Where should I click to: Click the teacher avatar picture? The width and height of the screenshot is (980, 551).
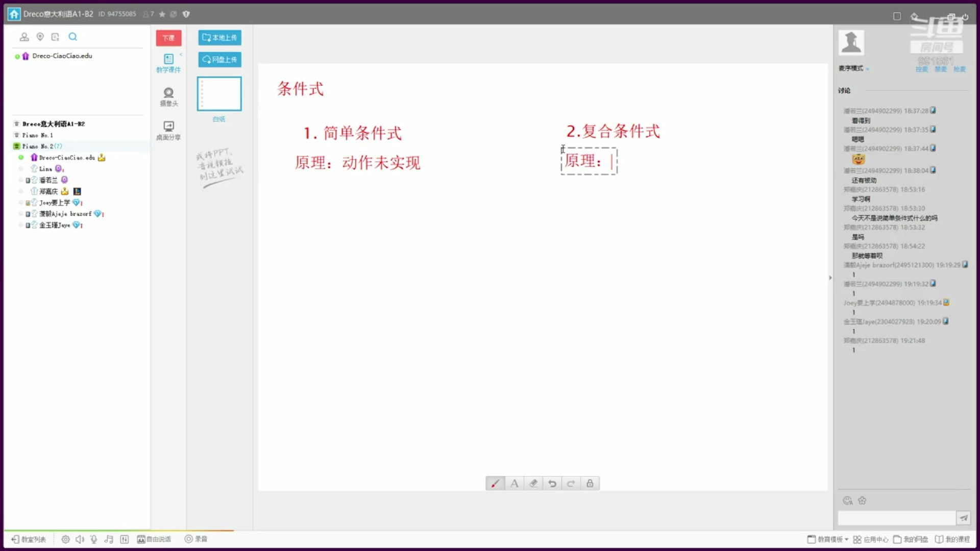[x=851, y=42]
